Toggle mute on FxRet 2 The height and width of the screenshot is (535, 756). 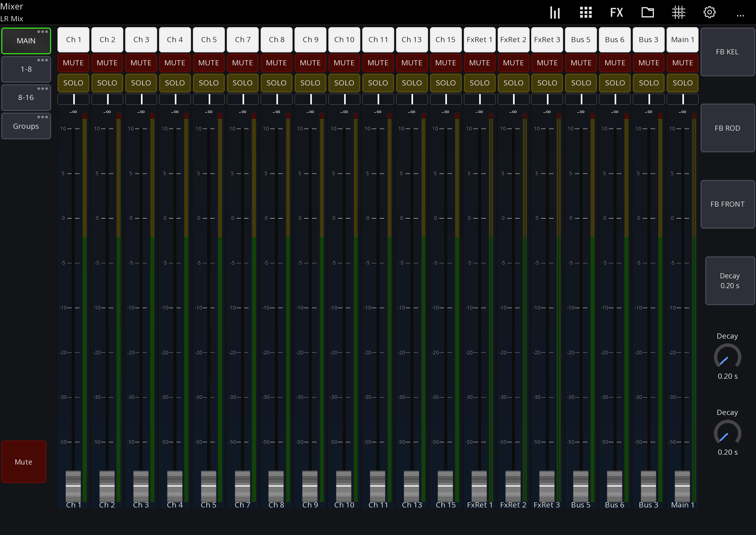(513, 63)
